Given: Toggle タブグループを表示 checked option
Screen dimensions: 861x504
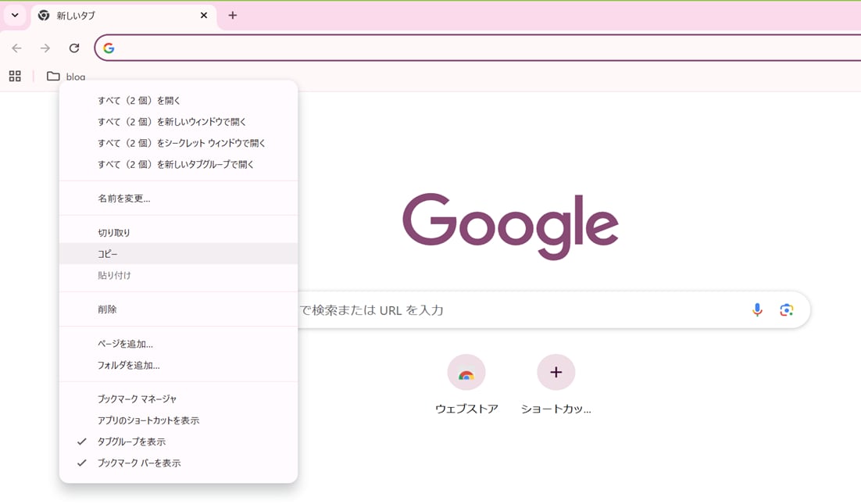Looking at the screenshot, I should point(131,441).
